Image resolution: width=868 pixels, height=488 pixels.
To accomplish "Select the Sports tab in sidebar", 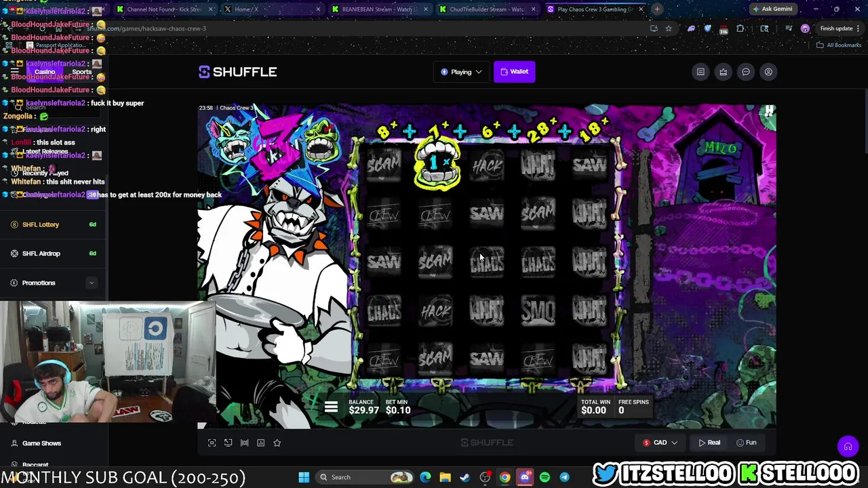I will tap(81, 72).
